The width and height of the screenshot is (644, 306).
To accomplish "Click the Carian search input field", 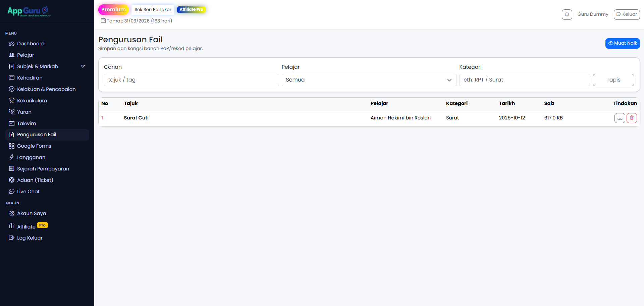I will (x=191, y=80).
